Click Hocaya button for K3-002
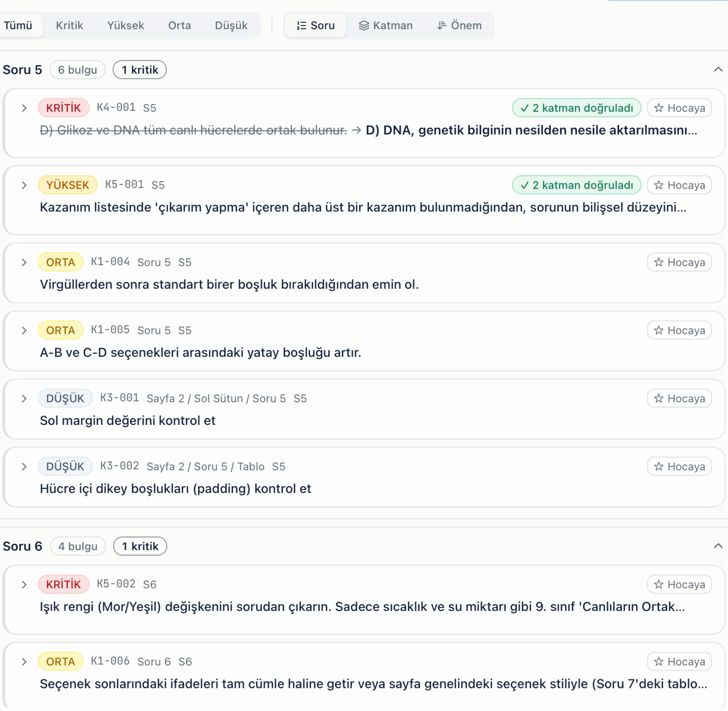 pyautogui.click(x=679, y=466)
